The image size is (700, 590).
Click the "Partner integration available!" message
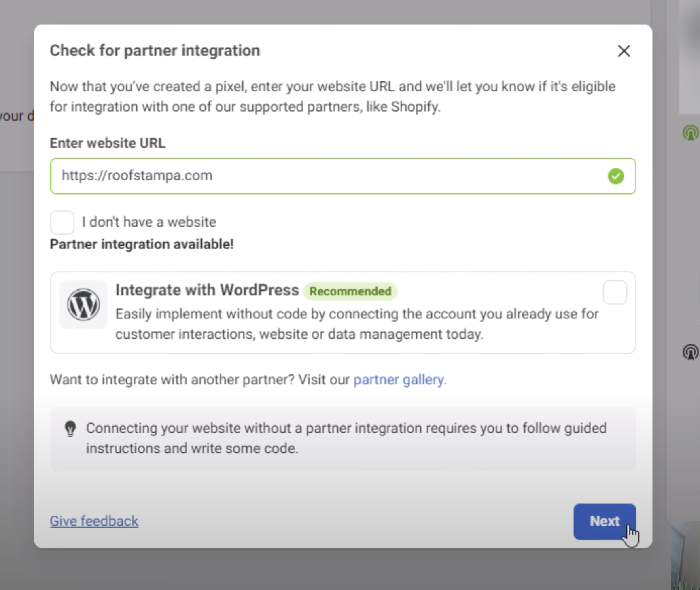(142, 244)
